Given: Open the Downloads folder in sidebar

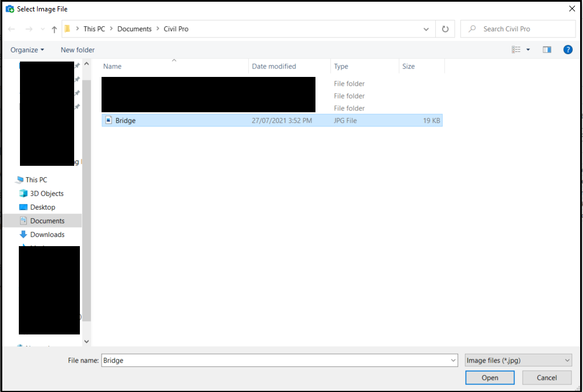Looking at the screenshot, I should 47,235.
